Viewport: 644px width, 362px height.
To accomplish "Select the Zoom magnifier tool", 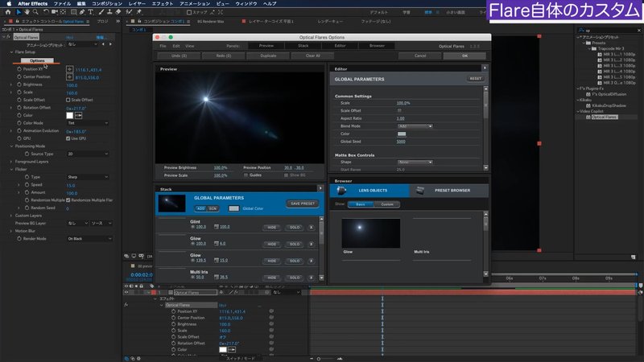I will click(35, 12).
